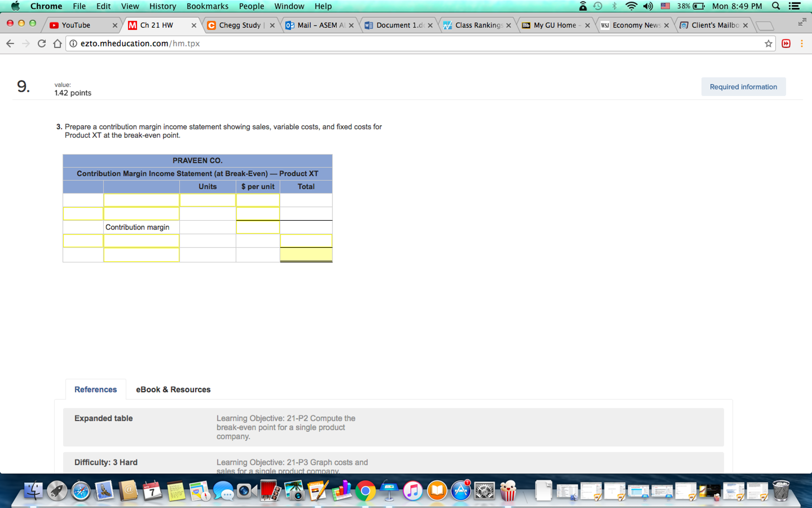Image resolution: width=812 pixels, height=508 pixels.
Task: Open Spotlight search magnifier icon
Action: tap(776, 6)
